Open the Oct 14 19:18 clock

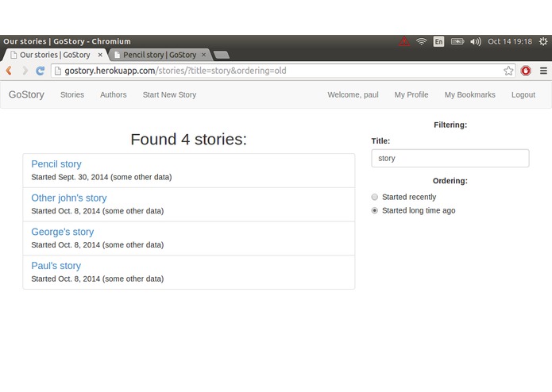tap(510, 41)
